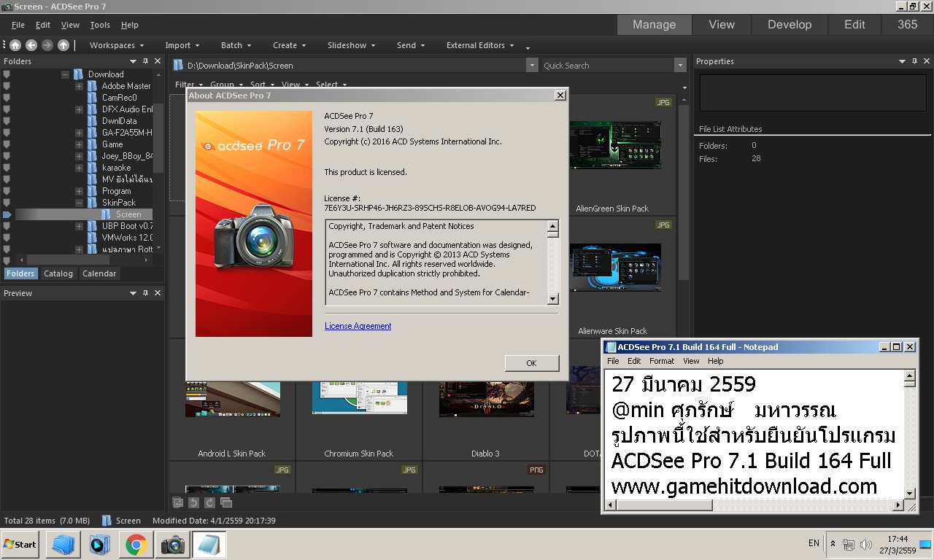This screenshot has width=934, height=560.
Task: Show hidden system tray icons
Action: (833, 544)
